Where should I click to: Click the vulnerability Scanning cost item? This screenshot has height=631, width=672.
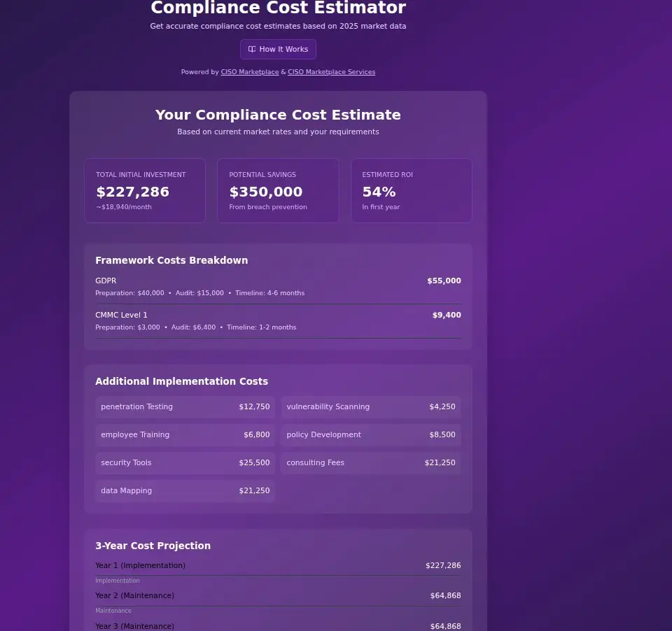[x=371, y=407]
